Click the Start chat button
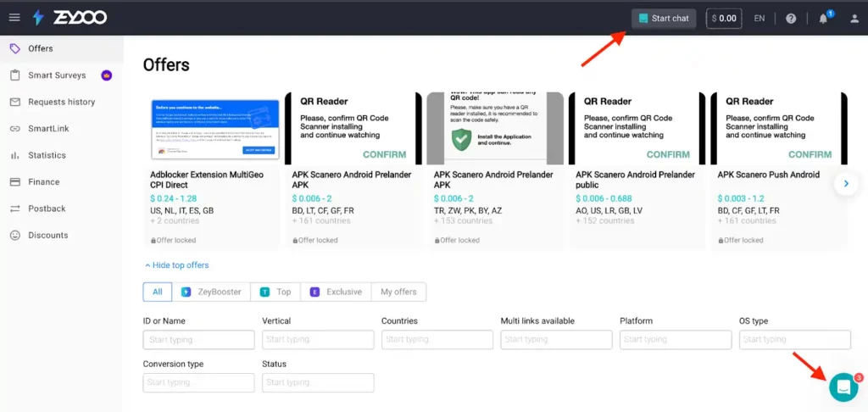The width and height of the screenshot is (868, 412). [664, 19]
